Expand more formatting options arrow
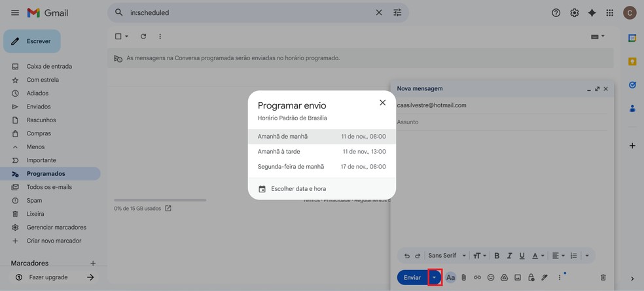The height and width of the screenshot is (291, 644). pos(587,256)
